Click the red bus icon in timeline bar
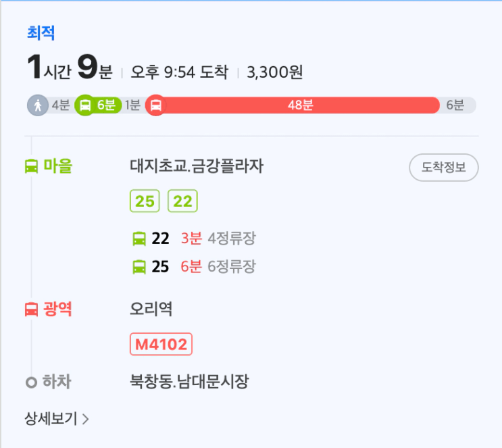The width and height of the screenshot is (502, 448). point(156,105)
